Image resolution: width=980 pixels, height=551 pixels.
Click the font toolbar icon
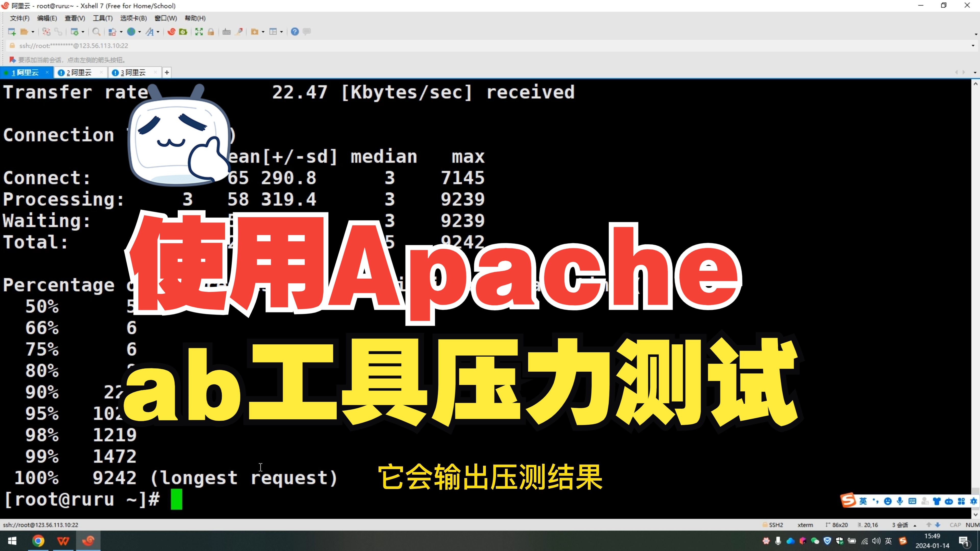(x=150, y=32)
